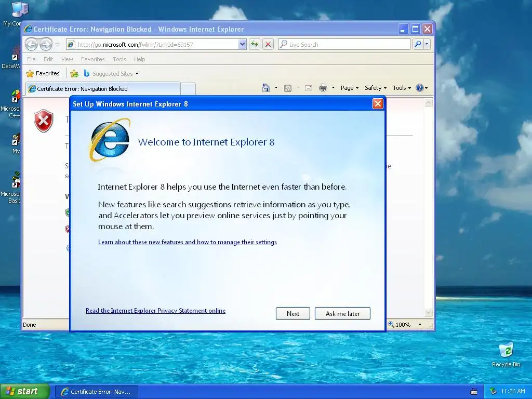Image resolution: width=532 pixels, height=399 pixels.
Task: Click the Search magnifier button
Action: [418, 44]
